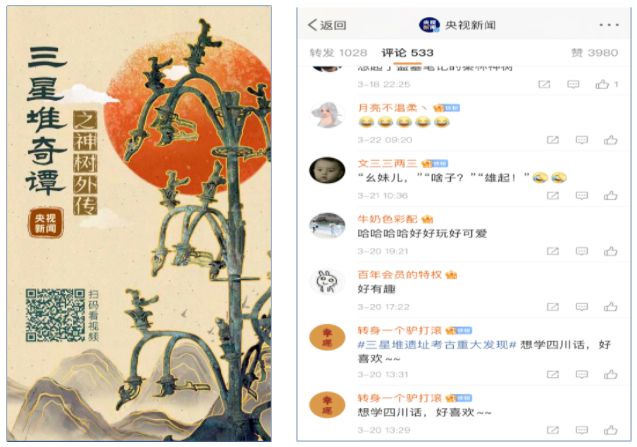Reply to the last 想学四川话 comment
637x447 pixels.
pos(582,430)
